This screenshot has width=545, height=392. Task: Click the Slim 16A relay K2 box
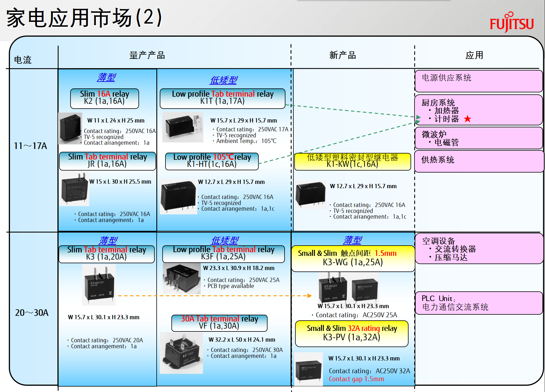[105, 98]
